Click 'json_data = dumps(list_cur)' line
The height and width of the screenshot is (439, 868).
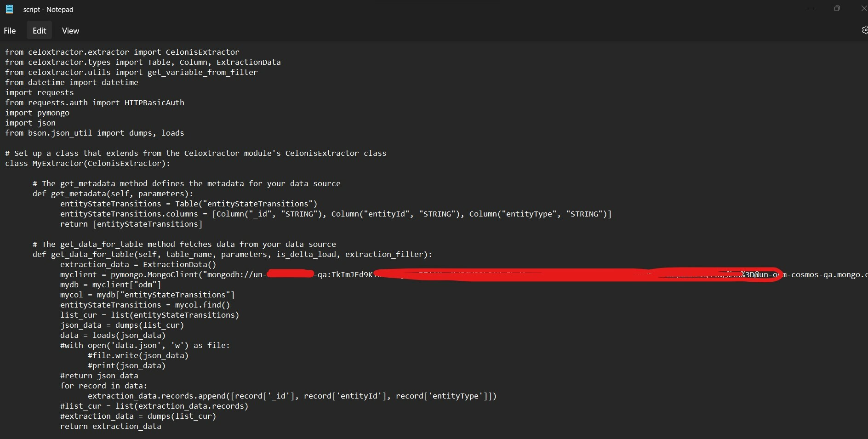pos(122,325)
